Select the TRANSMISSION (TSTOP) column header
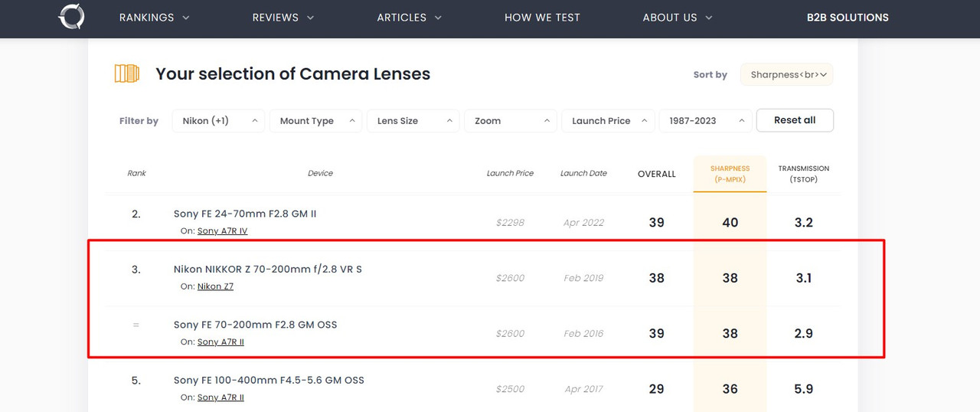Screen dimensions: 980x412 point(803,174)
